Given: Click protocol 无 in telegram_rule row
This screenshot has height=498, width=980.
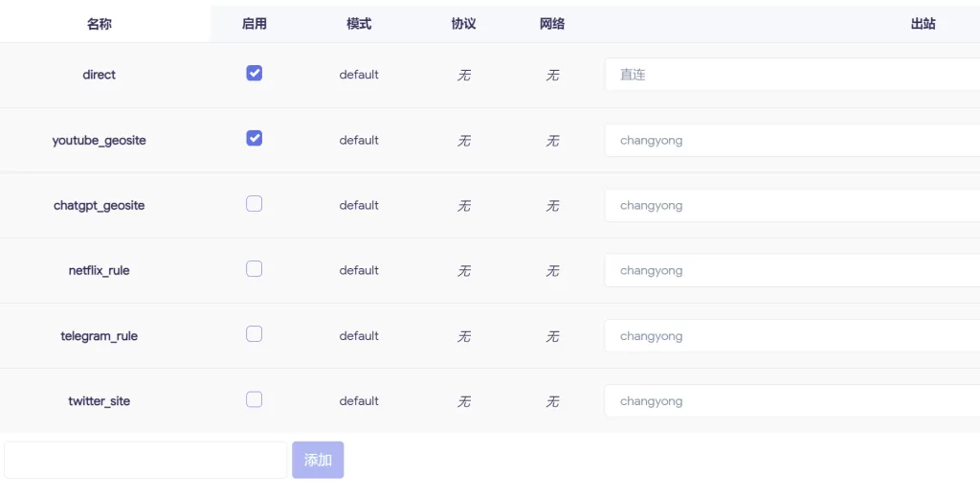Looking at the screenshot, I should click(464, 336).
